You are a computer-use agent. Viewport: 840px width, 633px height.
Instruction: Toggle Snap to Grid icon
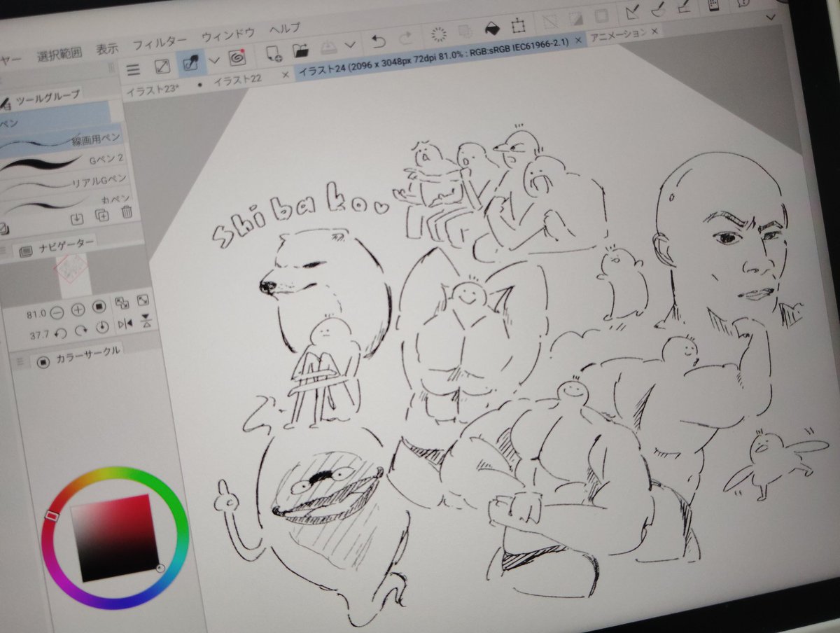(x=683, y=6)
